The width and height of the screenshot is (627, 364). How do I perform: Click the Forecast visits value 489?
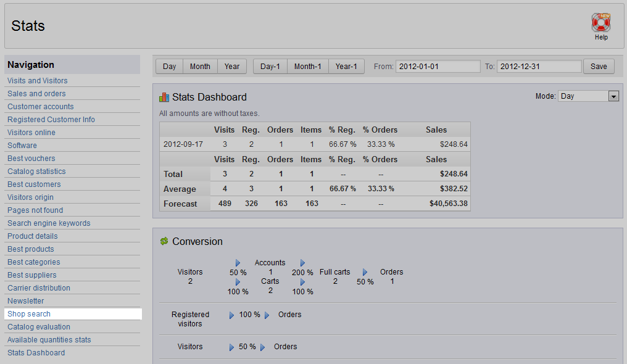pyautogui.click(x=225, y=204)
